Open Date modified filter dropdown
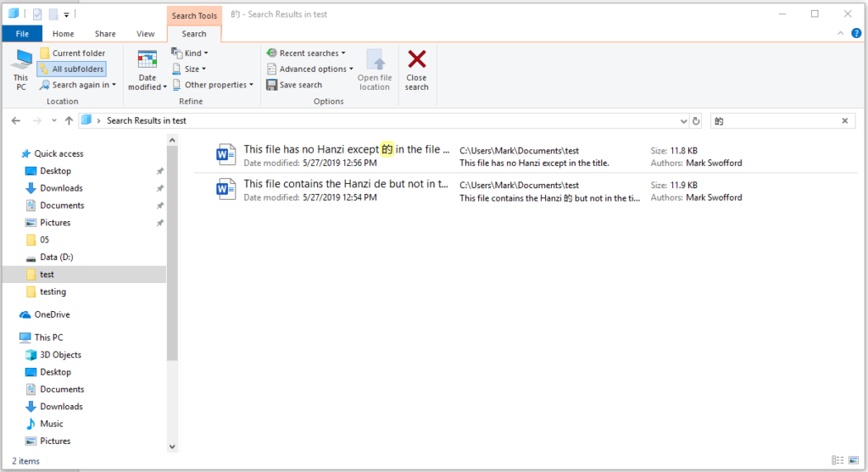 point(147,69)
